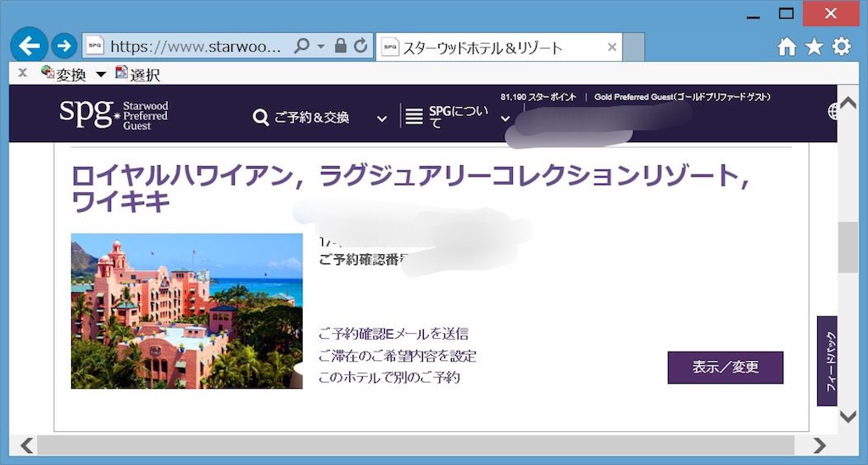
Task: Expand chevron next to ご予約＆交換
Action: 382,119
